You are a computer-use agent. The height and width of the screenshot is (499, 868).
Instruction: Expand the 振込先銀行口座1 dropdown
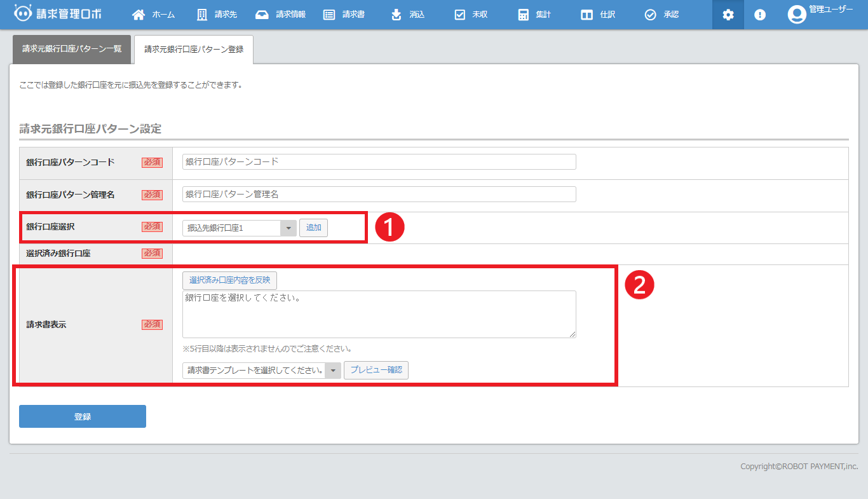click(x=239, y=228)
